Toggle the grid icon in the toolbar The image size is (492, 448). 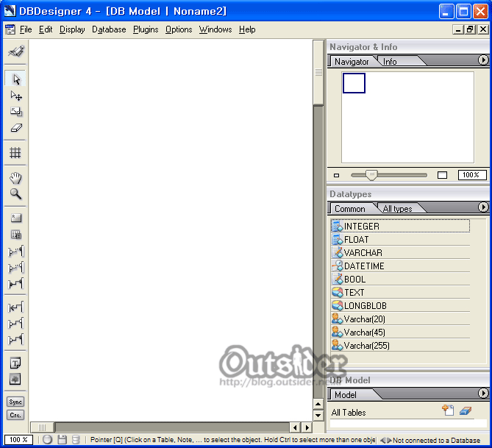tap(15, 152)
